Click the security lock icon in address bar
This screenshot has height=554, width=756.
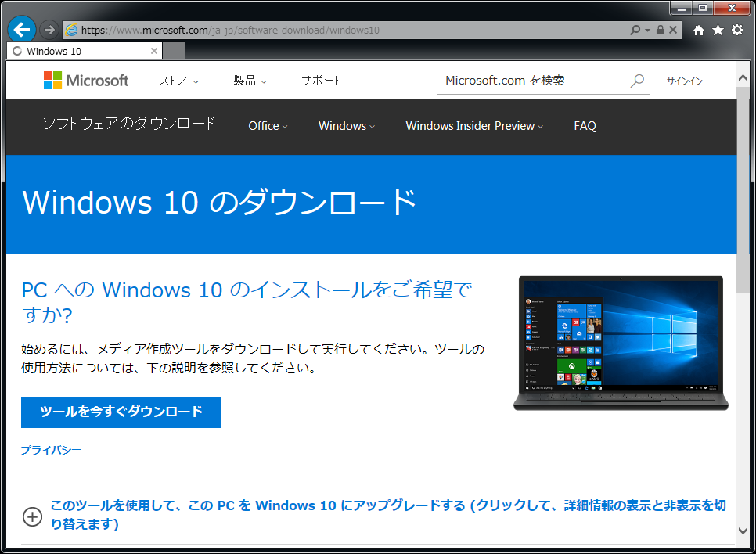tap(661, 30)
